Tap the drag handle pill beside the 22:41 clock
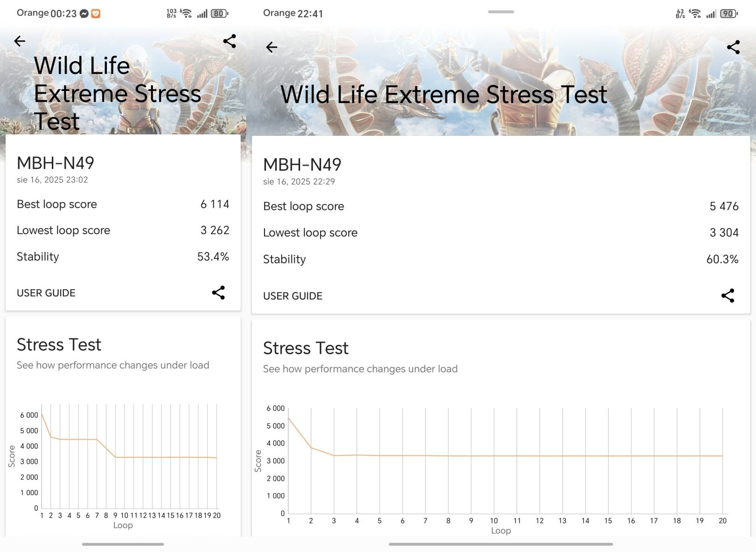756x552 pixels. [501, 12]
